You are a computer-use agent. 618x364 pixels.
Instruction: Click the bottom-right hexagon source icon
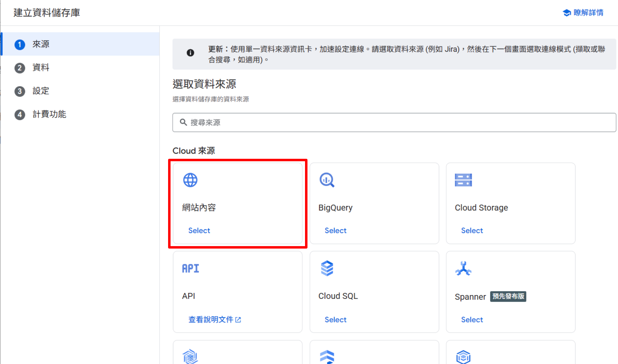pos(463,357)
